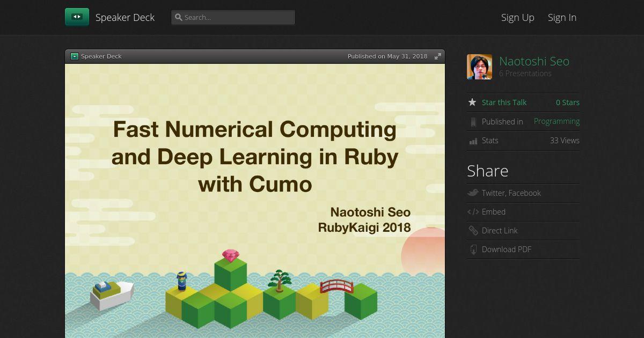Click the embed code brackets icon
This screenshot has height=338, width=644.
pos(473,212)
